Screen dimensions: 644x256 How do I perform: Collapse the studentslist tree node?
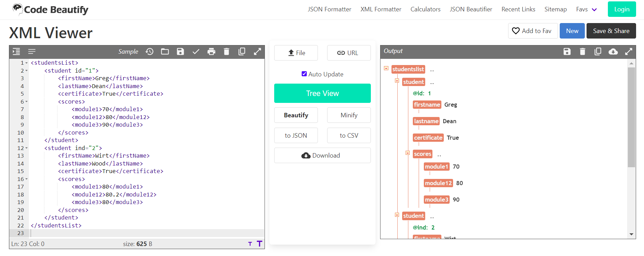[x=386, y=68]
